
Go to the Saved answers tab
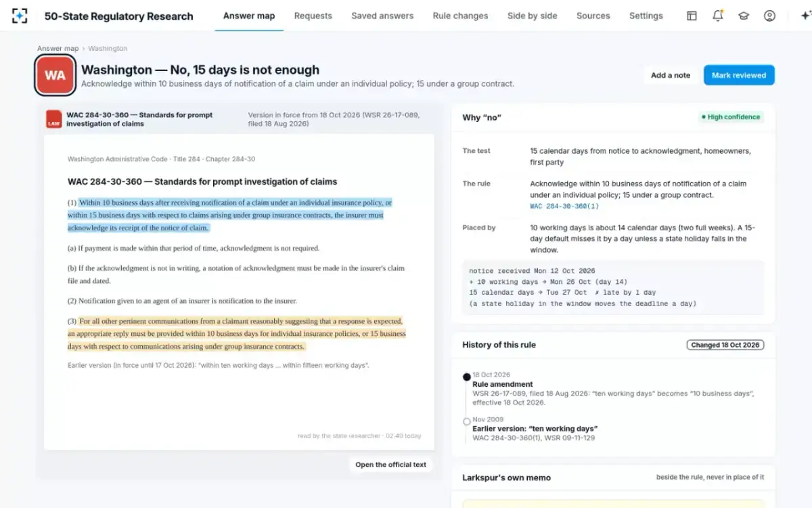[382, 16]
